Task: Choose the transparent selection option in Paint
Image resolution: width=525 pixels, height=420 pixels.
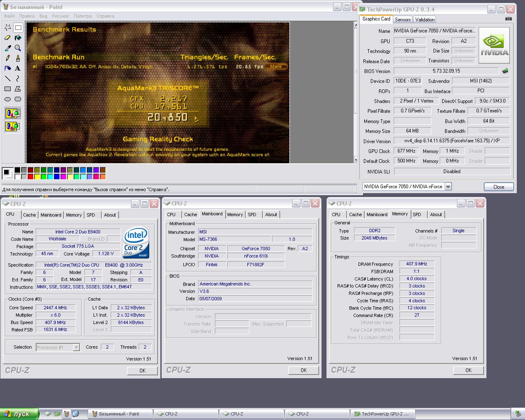Action: pos(13,126)
